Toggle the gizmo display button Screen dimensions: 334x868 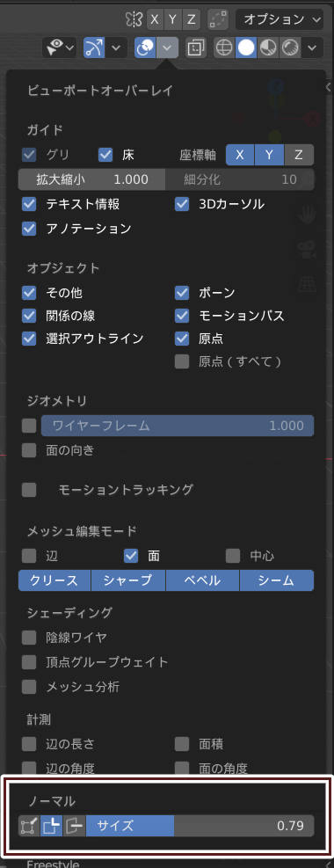click(93, 48)
